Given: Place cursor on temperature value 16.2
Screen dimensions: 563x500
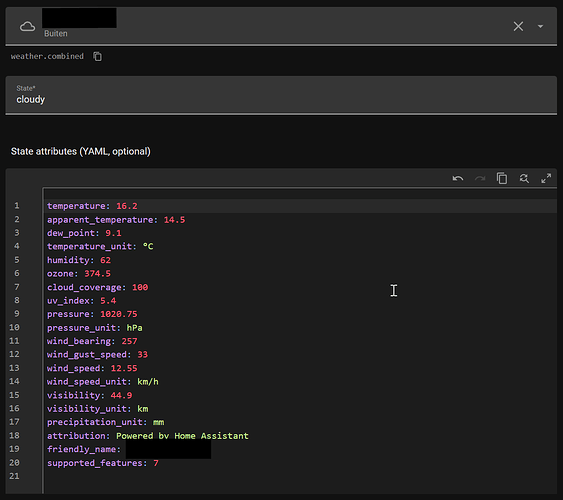Looking at the screenshot, I should pos(127,206).
